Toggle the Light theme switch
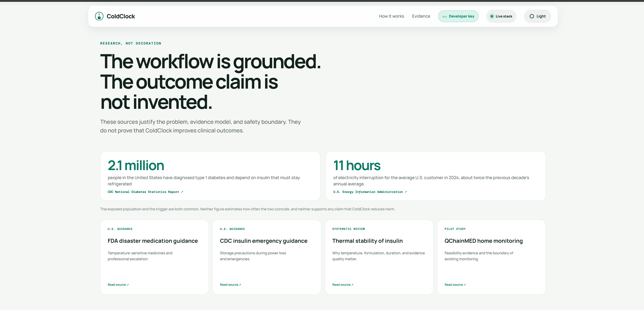The image size is (644, 310). [537, 16]
